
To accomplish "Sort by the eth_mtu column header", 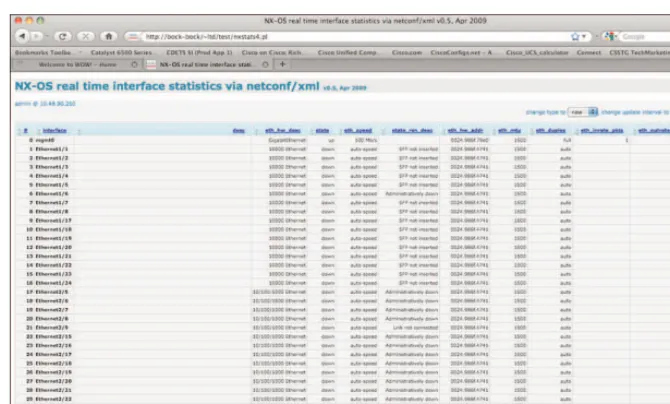I will coord(509,130).
